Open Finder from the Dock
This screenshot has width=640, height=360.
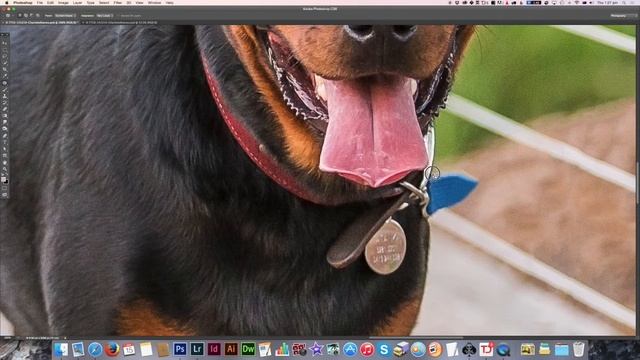point(61,349)
